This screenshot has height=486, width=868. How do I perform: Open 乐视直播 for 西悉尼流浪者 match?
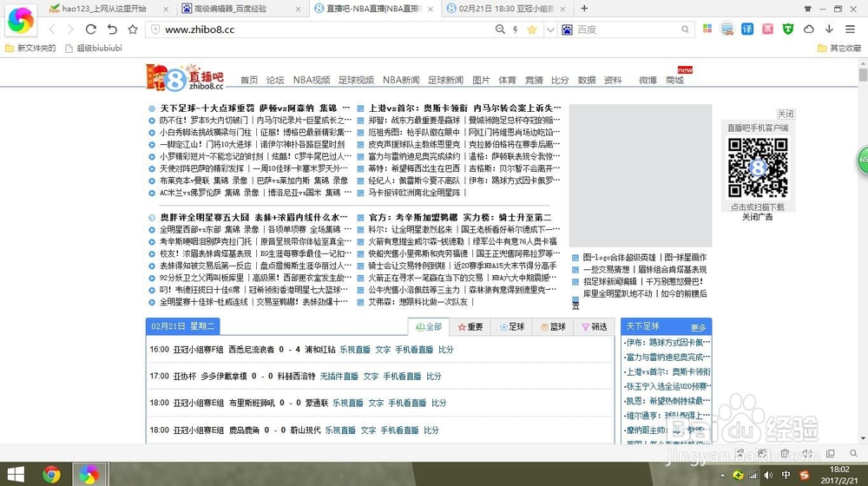click(355, 350)
